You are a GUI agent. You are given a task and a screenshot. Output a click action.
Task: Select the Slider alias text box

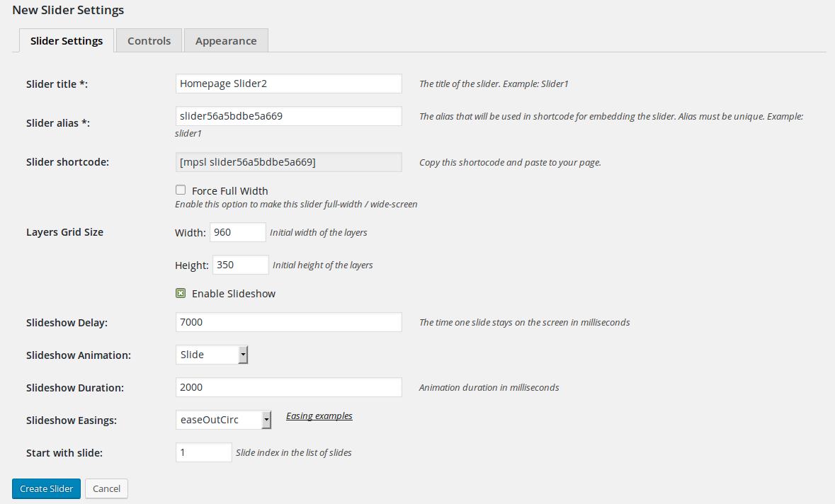[288, 115]
